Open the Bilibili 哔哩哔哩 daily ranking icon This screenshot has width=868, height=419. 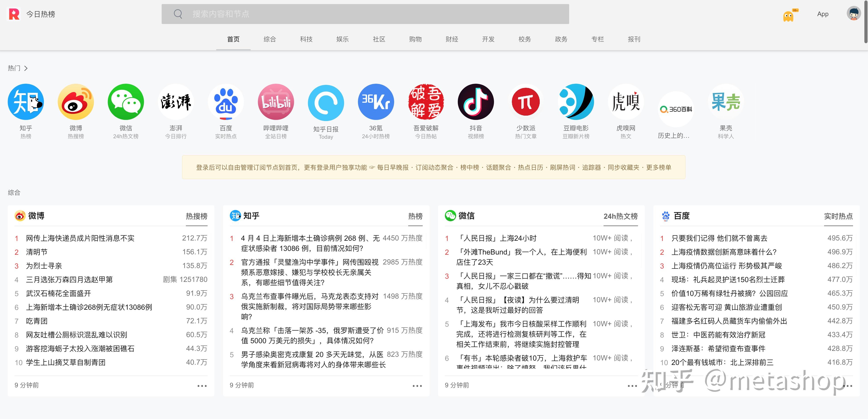pos(276,102)
